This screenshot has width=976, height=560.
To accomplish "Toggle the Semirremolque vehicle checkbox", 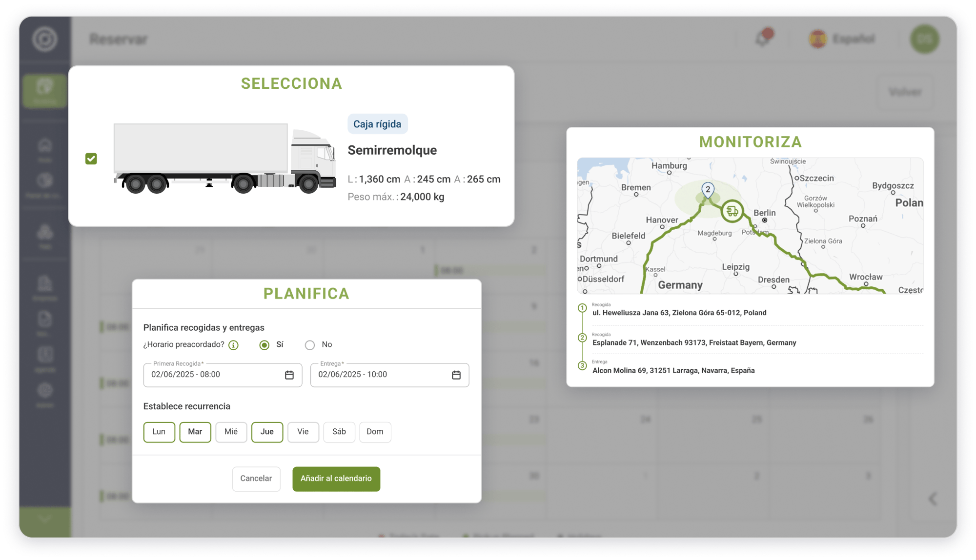I will click(x=91, y=159).
